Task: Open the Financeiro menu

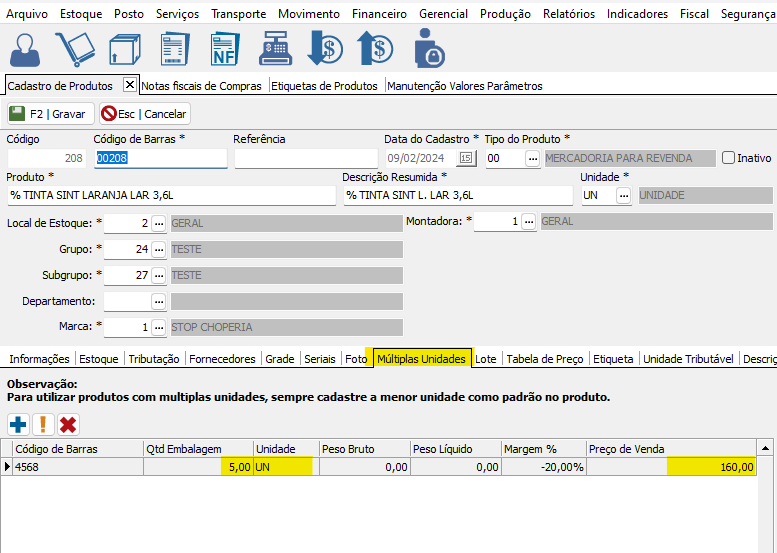Action: [x=379, y=14]
